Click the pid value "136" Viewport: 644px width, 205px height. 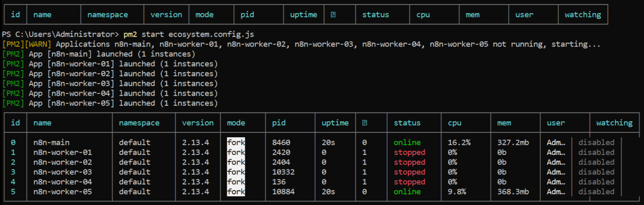pos(279,182)
